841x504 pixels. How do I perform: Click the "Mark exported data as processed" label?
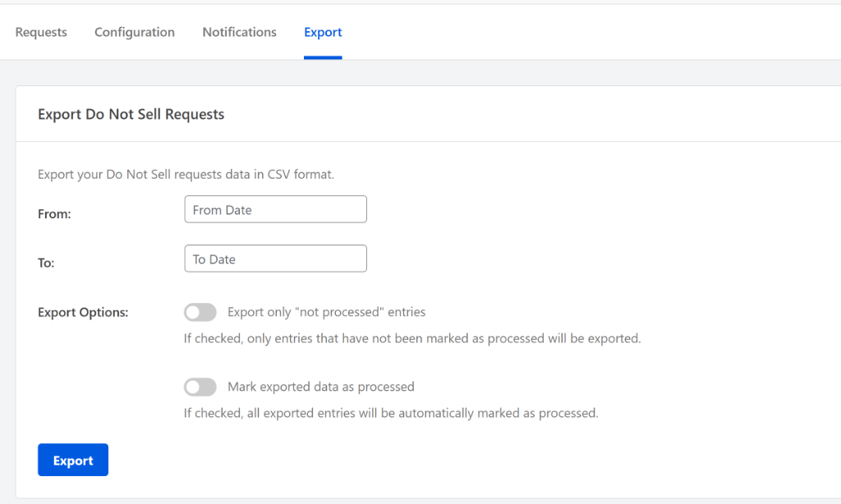click(320, 387)
